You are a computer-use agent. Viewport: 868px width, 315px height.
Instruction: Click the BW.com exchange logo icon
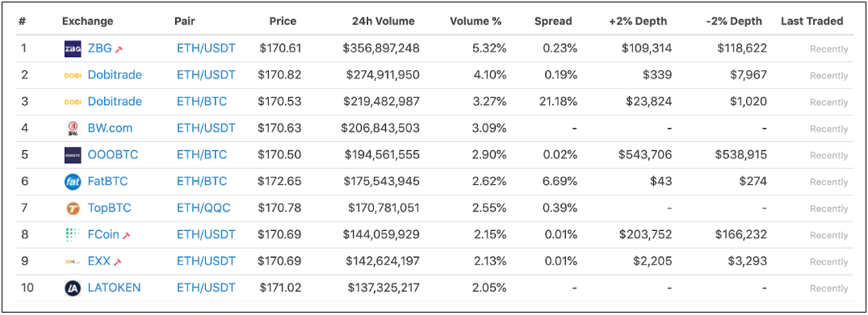[73, 128]
